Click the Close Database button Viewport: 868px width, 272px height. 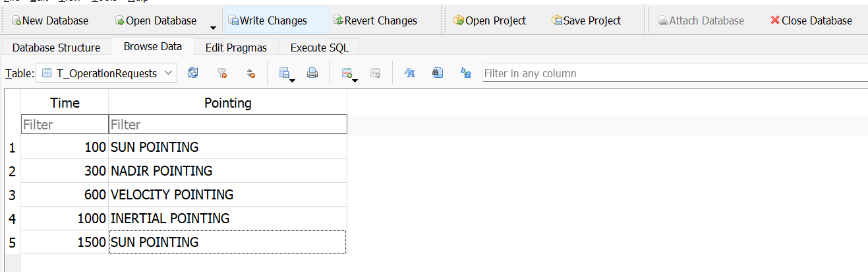click(x=811, y=20)
